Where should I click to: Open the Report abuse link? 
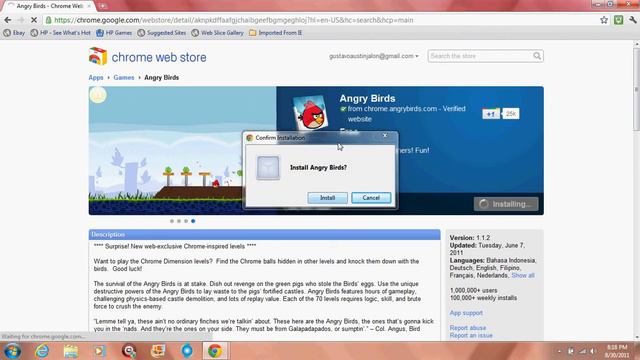[x=468, y=328]
